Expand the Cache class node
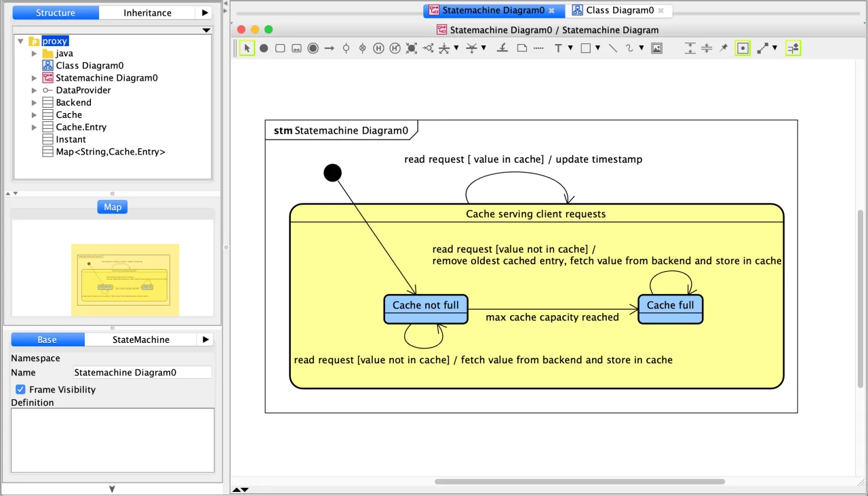The image size is (868, 496). click(x=35, y=115)
